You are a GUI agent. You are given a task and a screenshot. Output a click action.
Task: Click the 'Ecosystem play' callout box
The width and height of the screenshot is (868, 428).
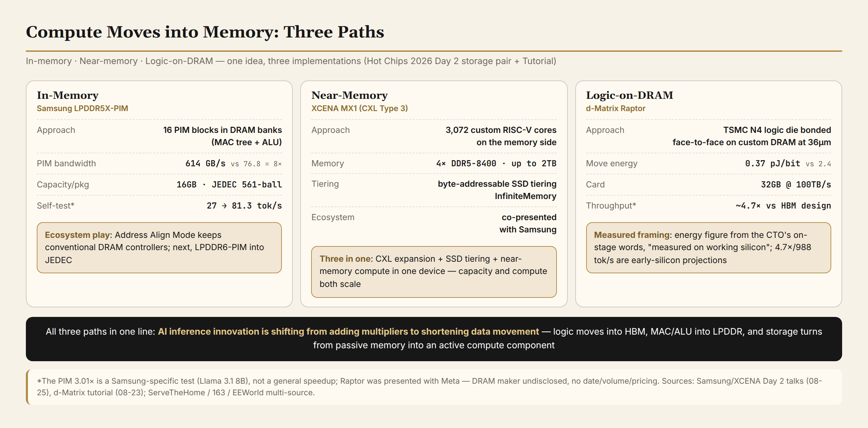(x=159, y=248)
